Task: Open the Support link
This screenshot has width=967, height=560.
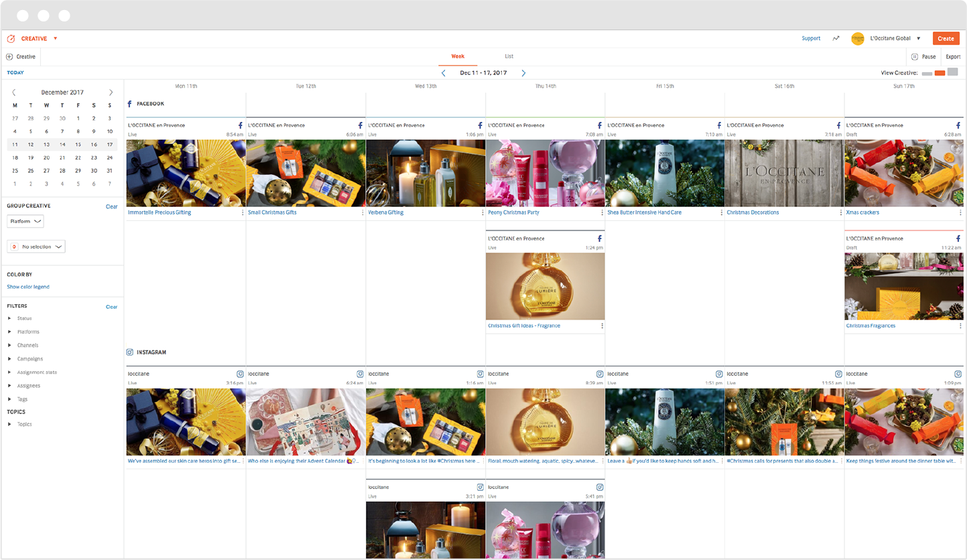Action: pyautogui.click(x=811, y=39)
